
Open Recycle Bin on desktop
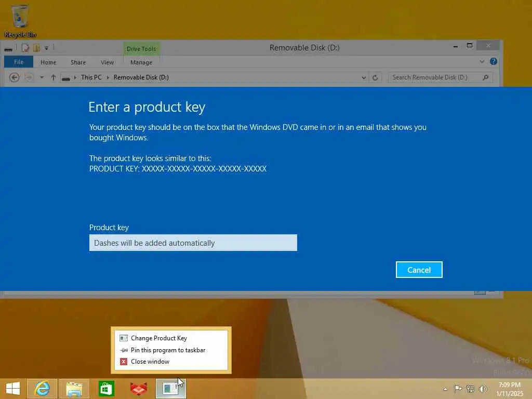[20, 21]
